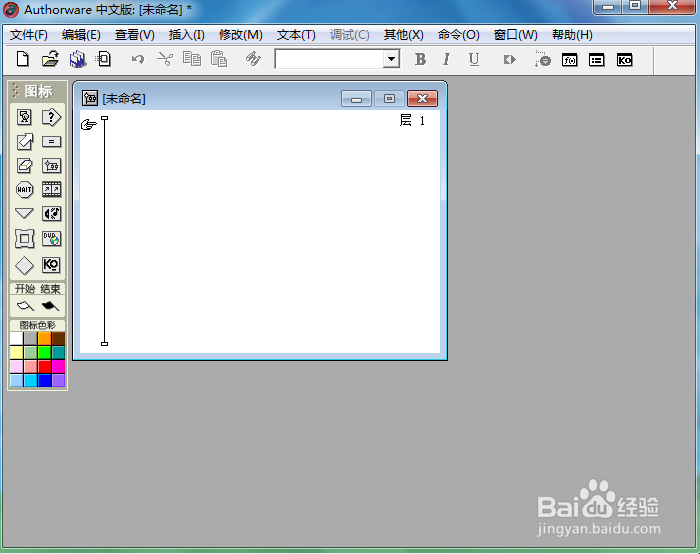Select the Sound icon in palette
This screenshot has width=700, height=554.
(x=51, y=213)
